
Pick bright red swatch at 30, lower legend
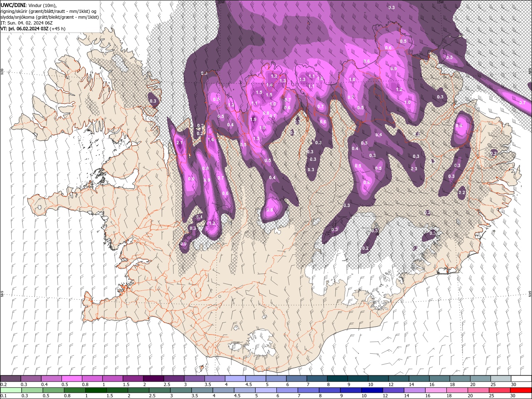coord(520,390)
